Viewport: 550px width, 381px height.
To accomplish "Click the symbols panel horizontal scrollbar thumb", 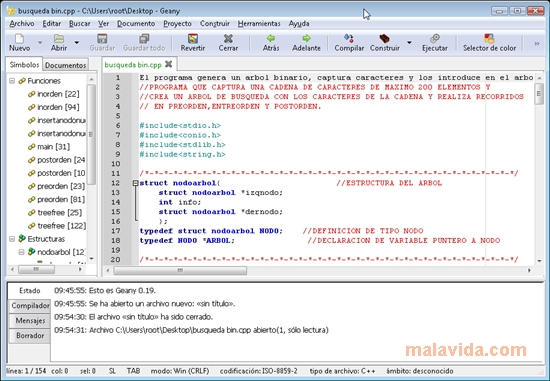I will (36, 269).
